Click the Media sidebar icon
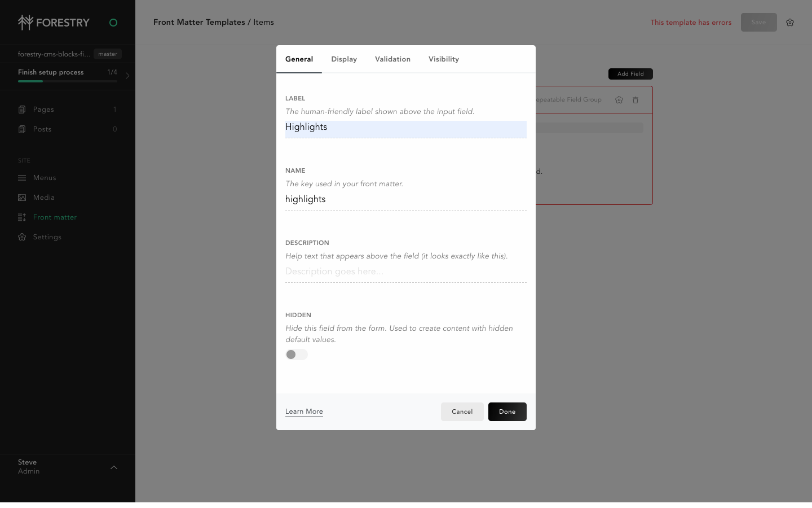This screenshot has width=812, height=508. [22, 198]
